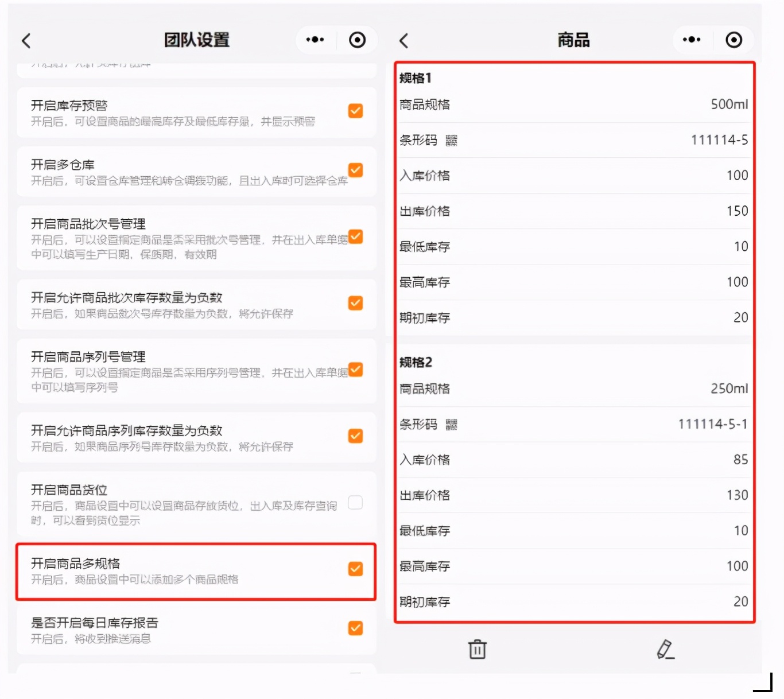Tap the back arrow on the 商品 page
784x699 pixels.
[x=403, y=40]
